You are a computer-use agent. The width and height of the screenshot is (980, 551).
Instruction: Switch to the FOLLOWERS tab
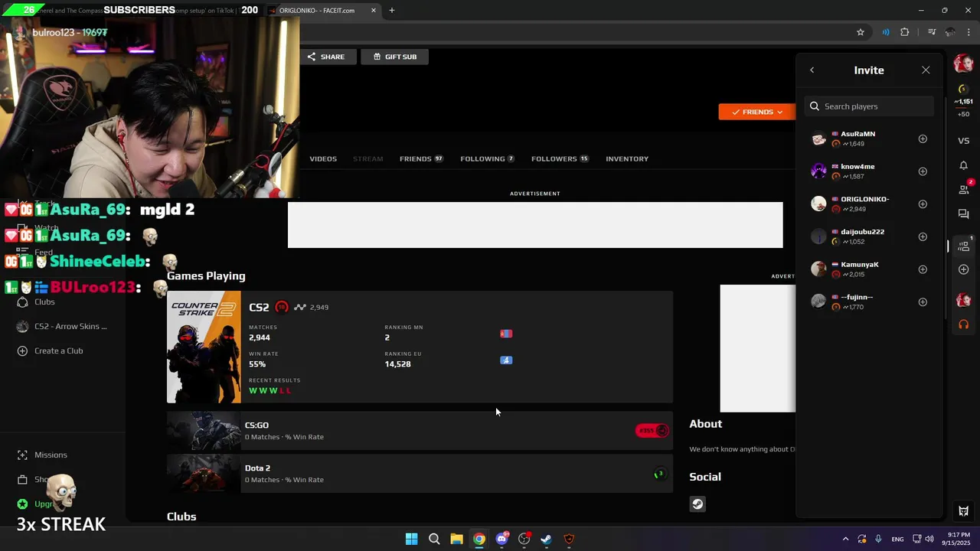(x=560, y=158)
